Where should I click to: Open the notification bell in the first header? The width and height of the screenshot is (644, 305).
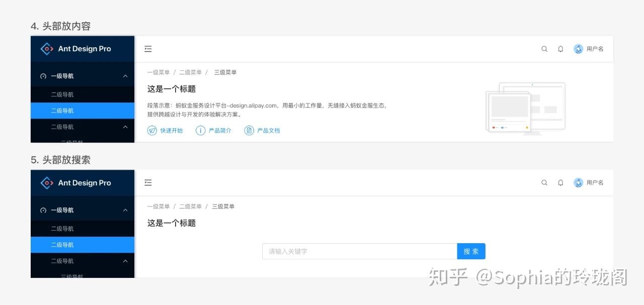point(560,49)
